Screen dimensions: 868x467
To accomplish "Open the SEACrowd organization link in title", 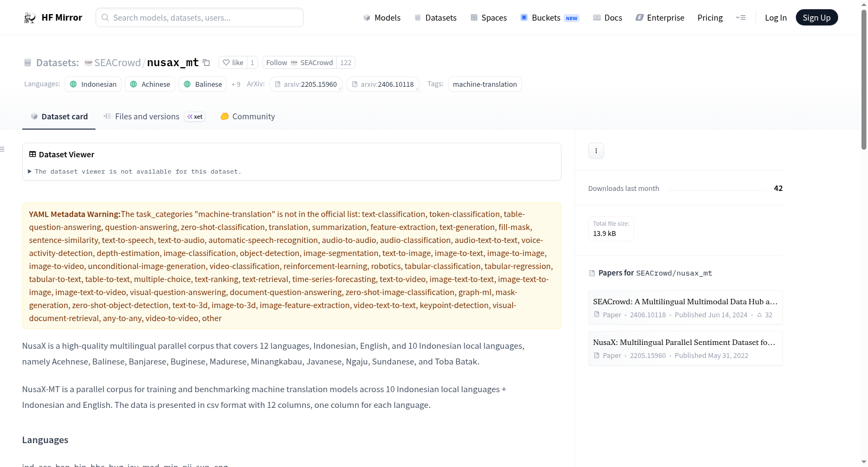I will tap(117, 62).
